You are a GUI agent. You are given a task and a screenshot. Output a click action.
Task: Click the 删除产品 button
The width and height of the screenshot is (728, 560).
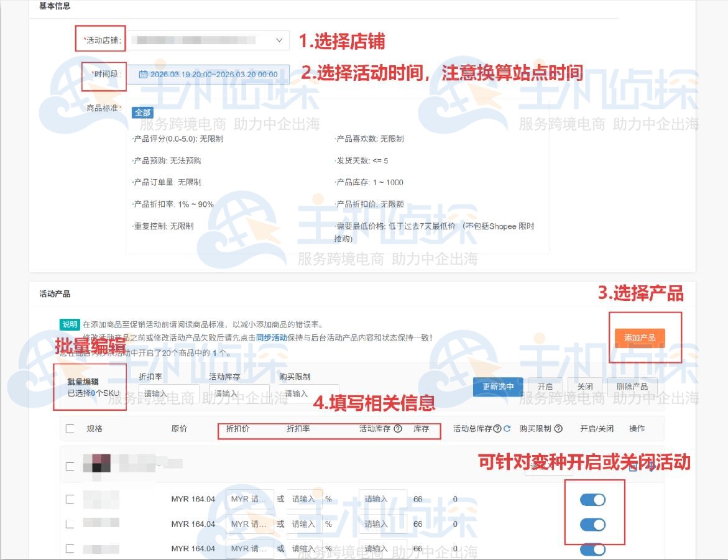click(632, 386)
